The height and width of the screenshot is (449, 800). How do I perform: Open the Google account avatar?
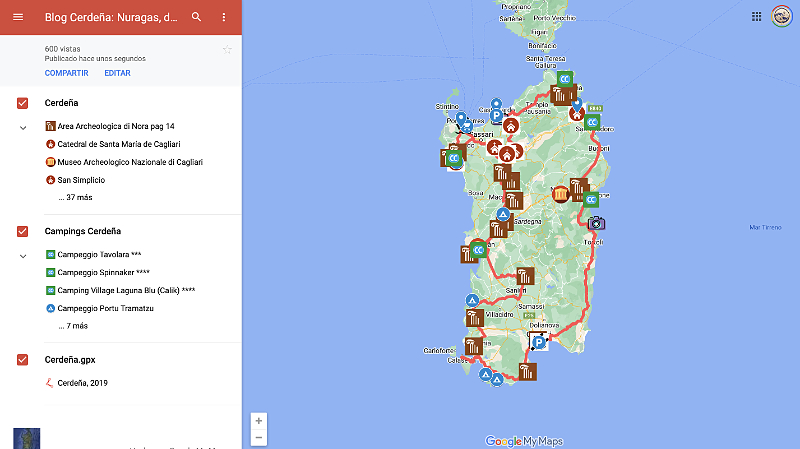(781, 16)
